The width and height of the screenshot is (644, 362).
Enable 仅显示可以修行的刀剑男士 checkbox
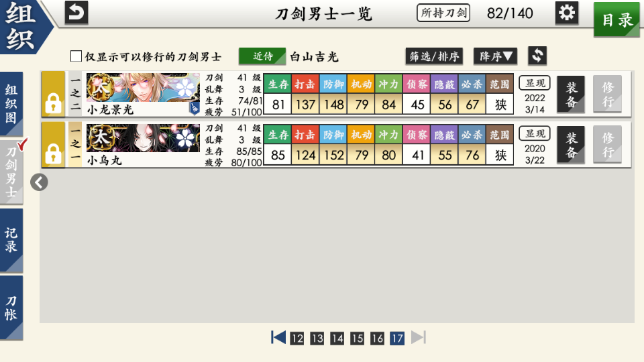(76, 56)
